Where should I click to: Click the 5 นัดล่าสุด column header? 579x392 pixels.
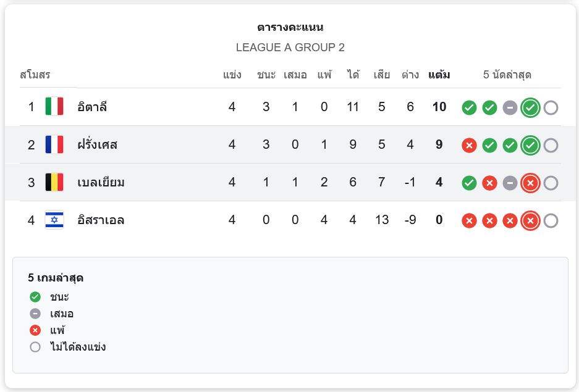click(x=507, y=75)
